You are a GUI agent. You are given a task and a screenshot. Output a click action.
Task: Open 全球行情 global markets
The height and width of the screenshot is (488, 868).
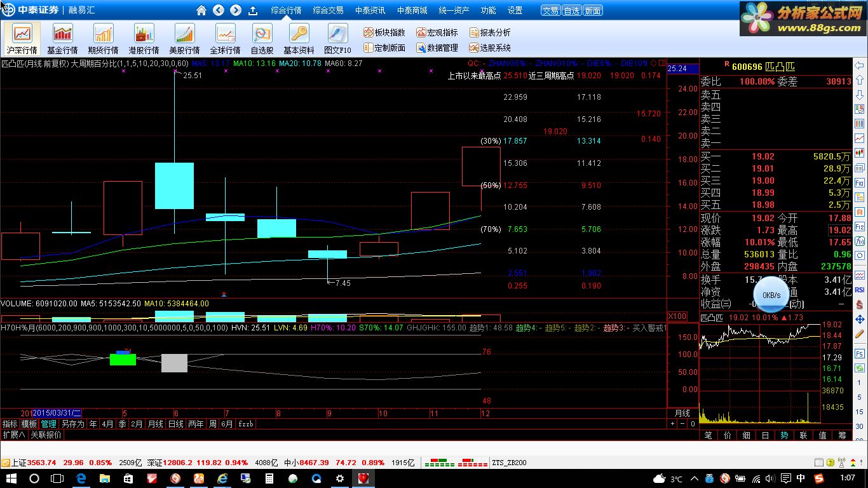tap(225, 38)
